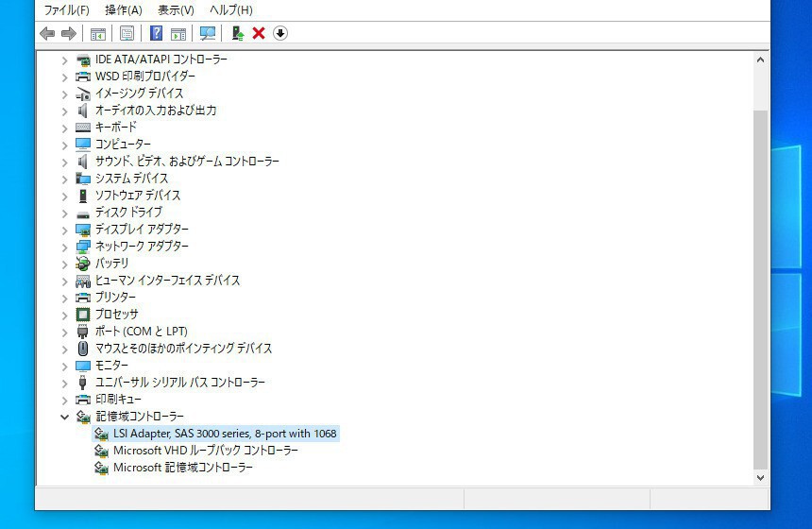The image size is (812, 529).
Task: Select the キーボード label
Action: tap(116, 128)
